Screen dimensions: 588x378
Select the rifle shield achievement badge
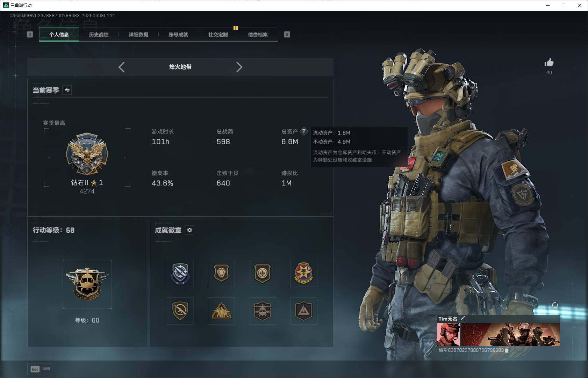pos(180,311)
